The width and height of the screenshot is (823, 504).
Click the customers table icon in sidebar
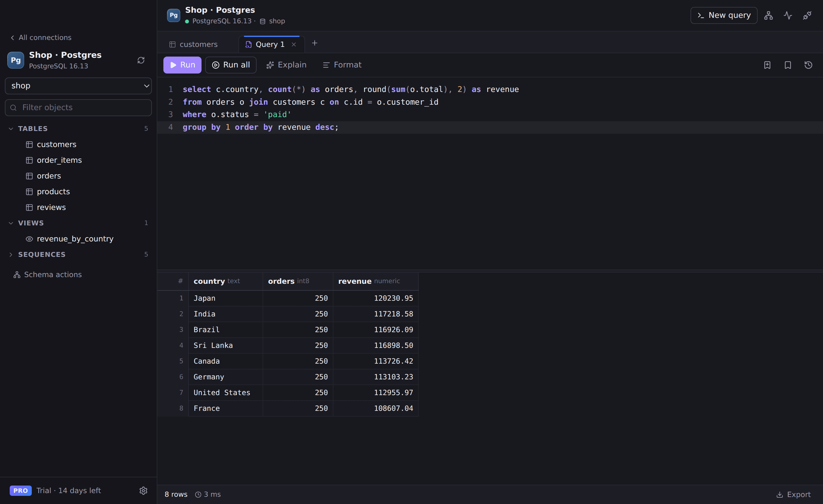point(29,144)
